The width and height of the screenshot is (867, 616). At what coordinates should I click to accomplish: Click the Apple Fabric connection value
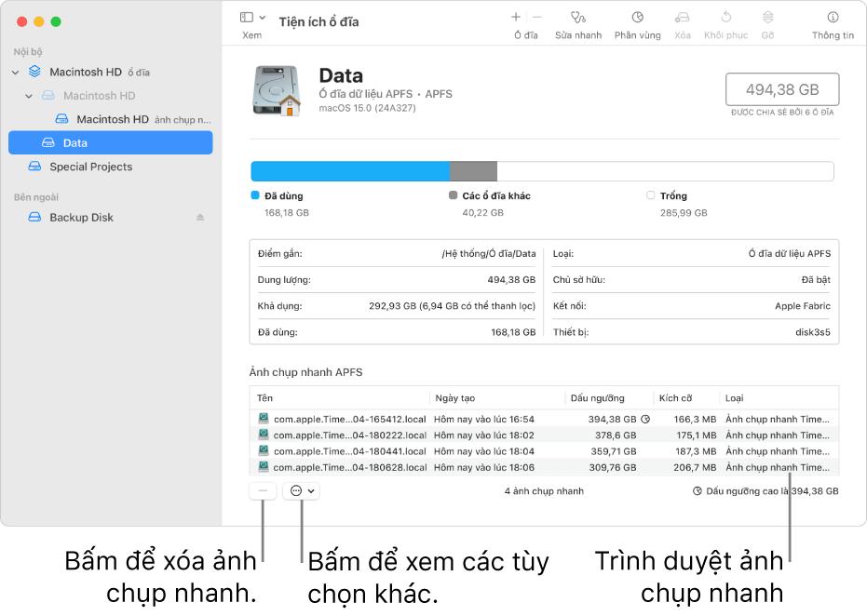803,306
